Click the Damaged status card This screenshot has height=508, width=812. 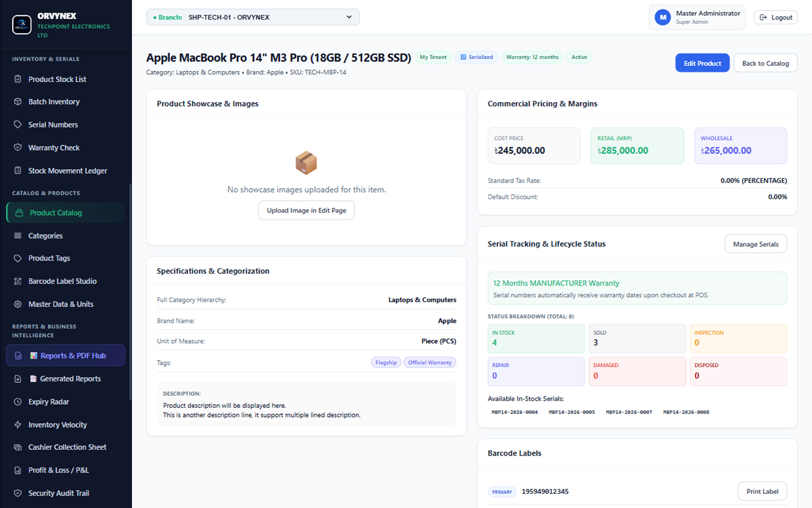tap(637, 371)
